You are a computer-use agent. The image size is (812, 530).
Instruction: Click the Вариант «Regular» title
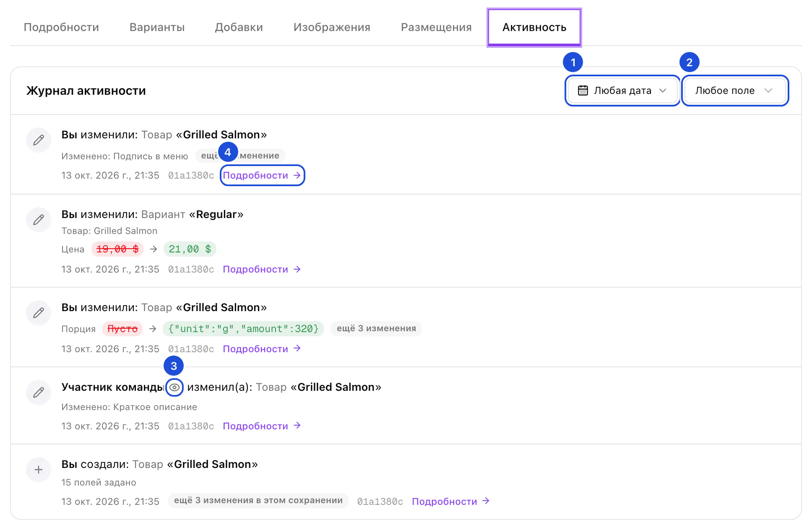192,214
